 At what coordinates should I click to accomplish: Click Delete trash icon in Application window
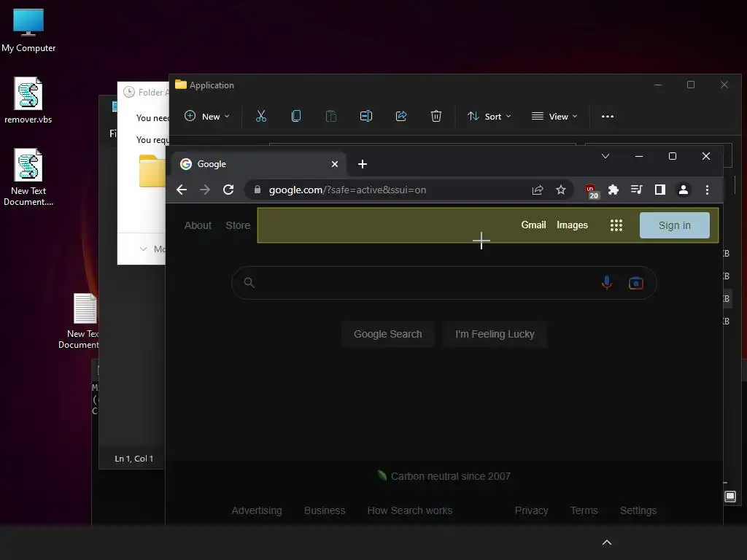[436, 116]
